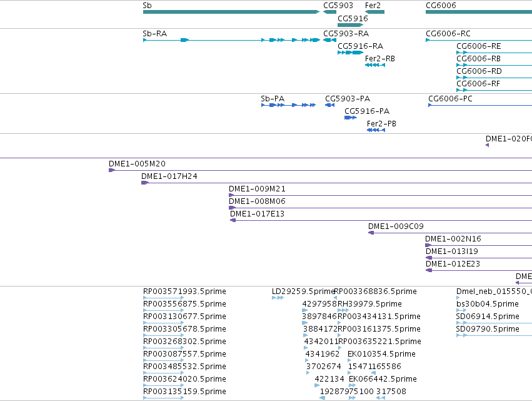Select the DME1-008M06 clone

pos(380,208)
